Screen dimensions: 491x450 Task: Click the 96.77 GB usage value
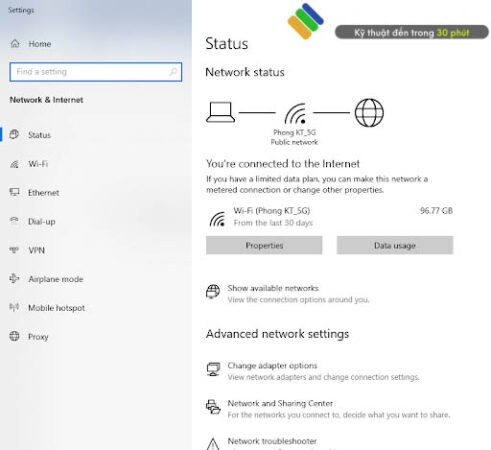coord(436,211)
